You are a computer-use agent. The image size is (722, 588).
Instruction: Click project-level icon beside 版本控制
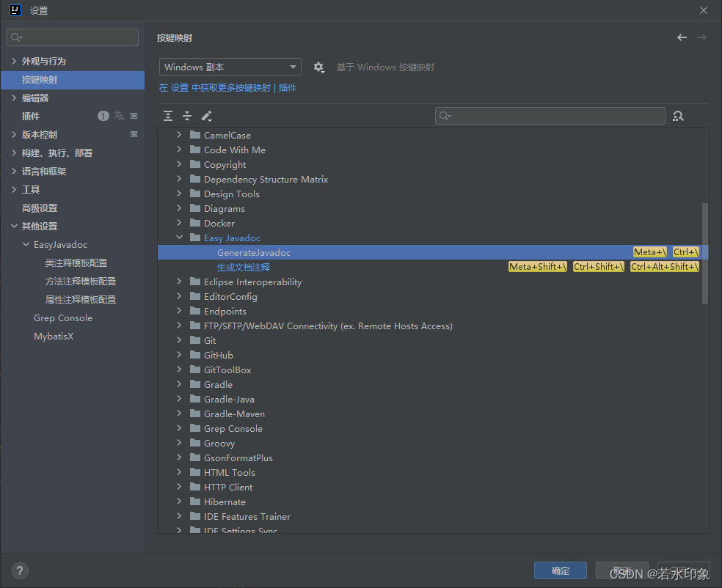[x=134, y=134]
